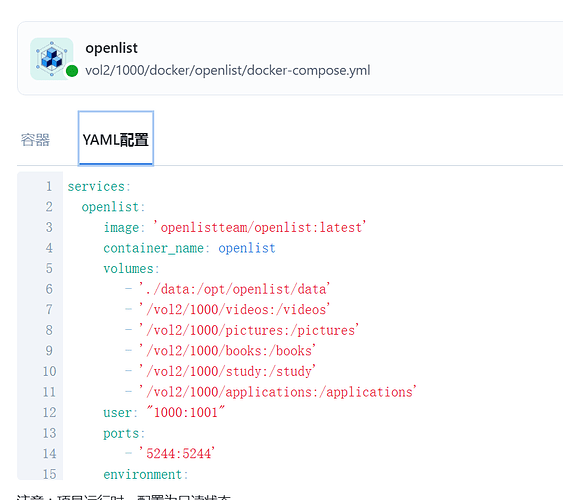Image resolution: width=563 pixels, height=500 pixels.
Task: Click line number 15 in the gutter
Action: click(x=50, y=475)
